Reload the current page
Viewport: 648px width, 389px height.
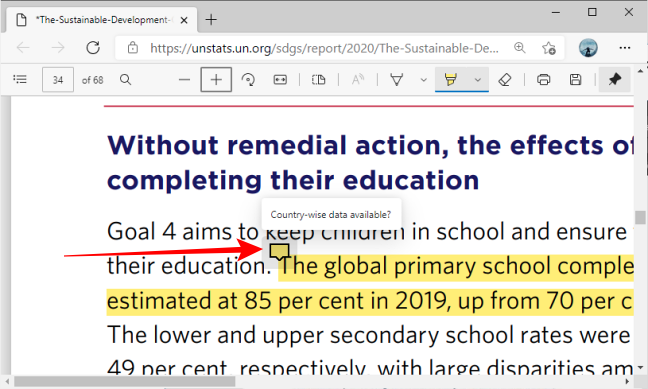tap(93, 48)
